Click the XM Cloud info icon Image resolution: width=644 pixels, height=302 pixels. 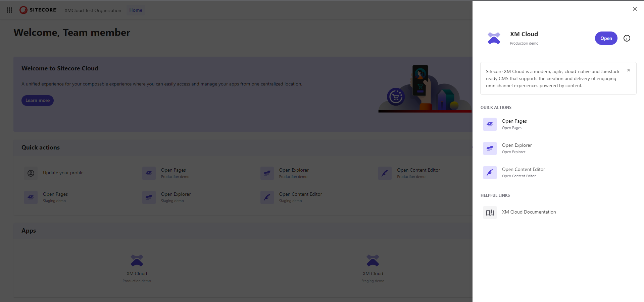click(627, 38)
